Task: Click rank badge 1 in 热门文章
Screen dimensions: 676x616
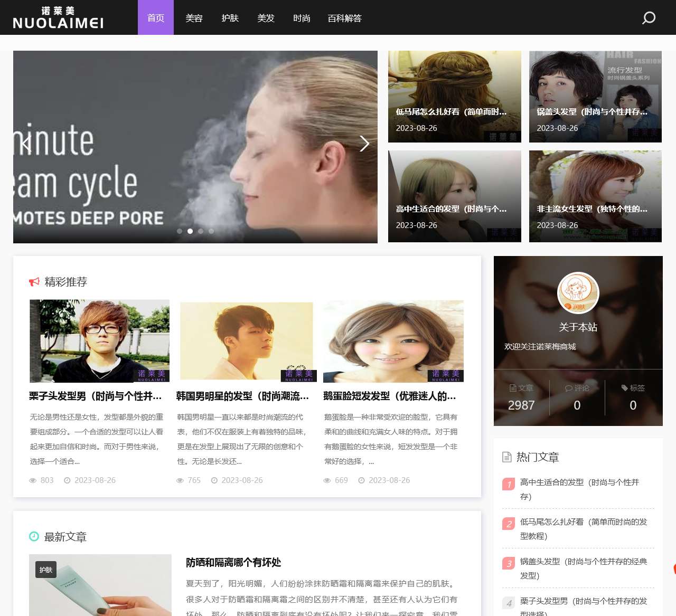Action: point(509,484)
